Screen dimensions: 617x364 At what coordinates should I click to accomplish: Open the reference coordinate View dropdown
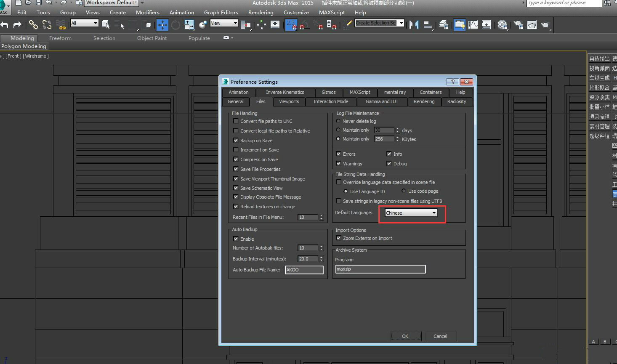224,23
